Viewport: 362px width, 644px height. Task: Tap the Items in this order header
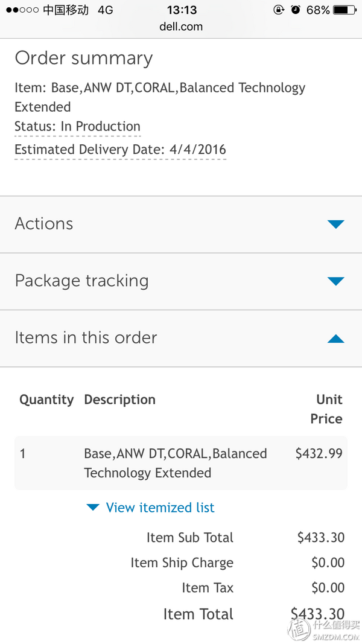[x=181, y=338]
